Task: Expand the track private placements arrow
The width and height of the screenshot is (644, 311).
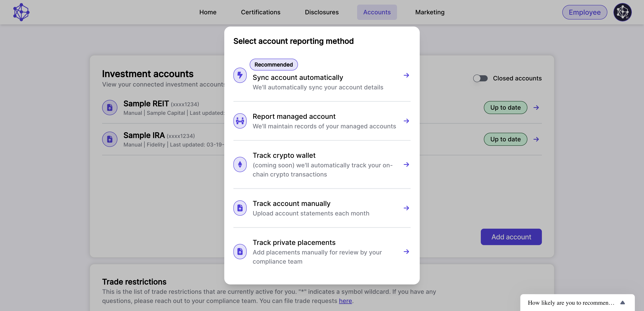Action: pos(406,251)
